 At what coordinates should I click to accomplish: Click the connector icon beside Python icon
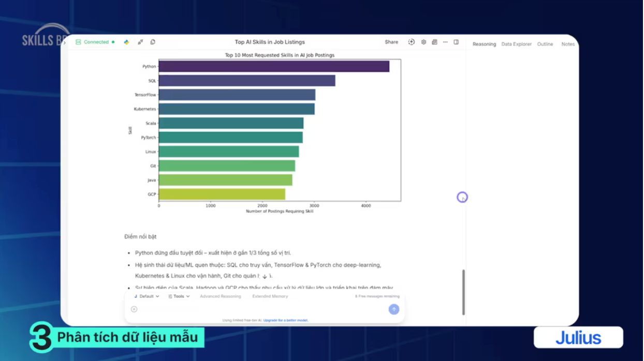140,42
